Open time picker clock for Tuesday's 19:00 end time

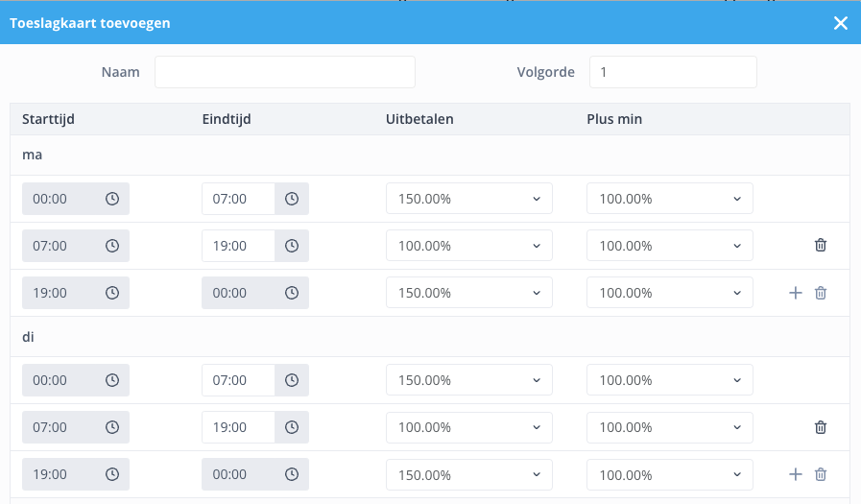pyautogui.click(x=292, y=427)
